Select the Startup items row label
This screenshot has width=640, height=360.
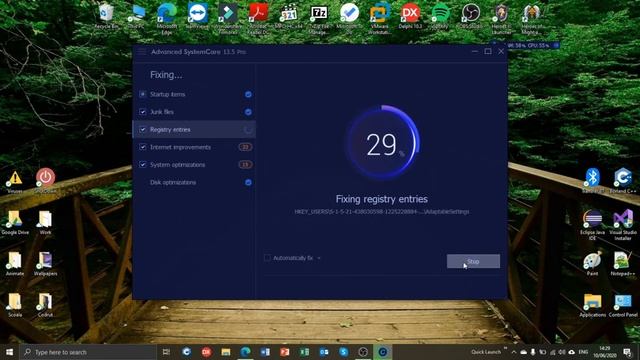167,94
